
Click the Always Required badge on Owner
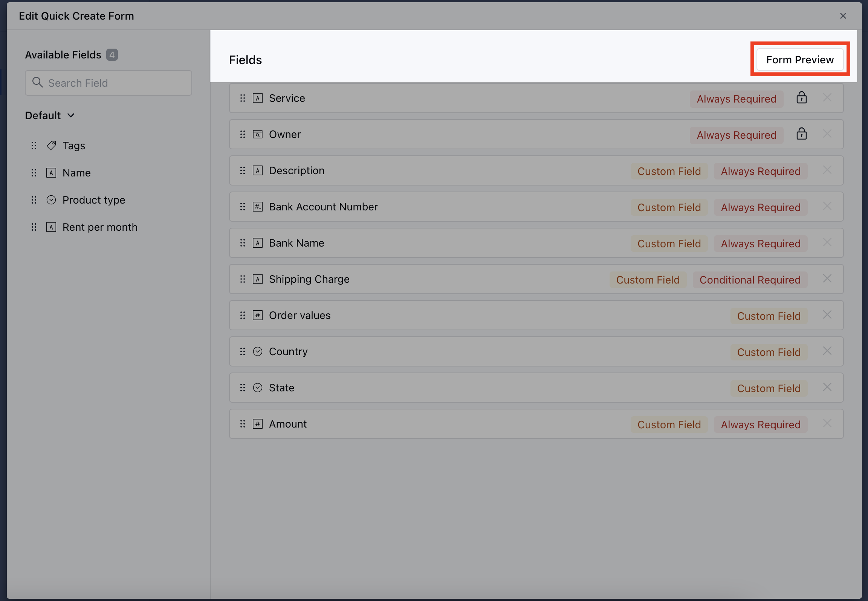click(737, 135)
